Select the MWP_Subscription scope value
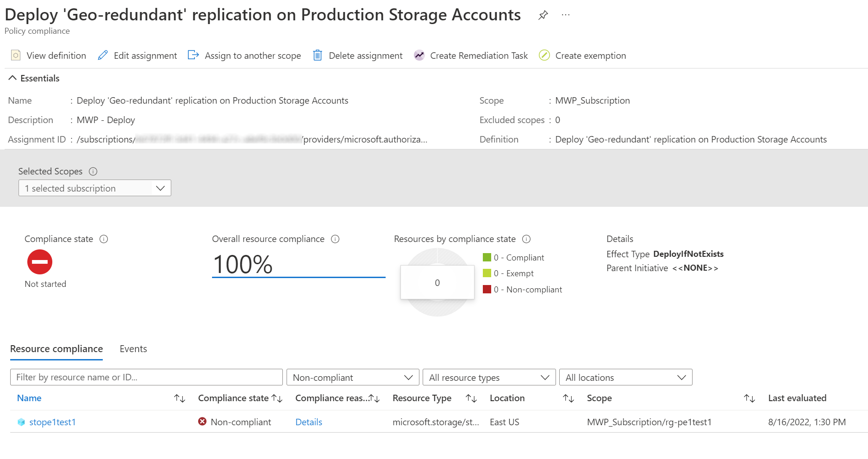This screenshot has height=459, width=868. tap(593, 100)
